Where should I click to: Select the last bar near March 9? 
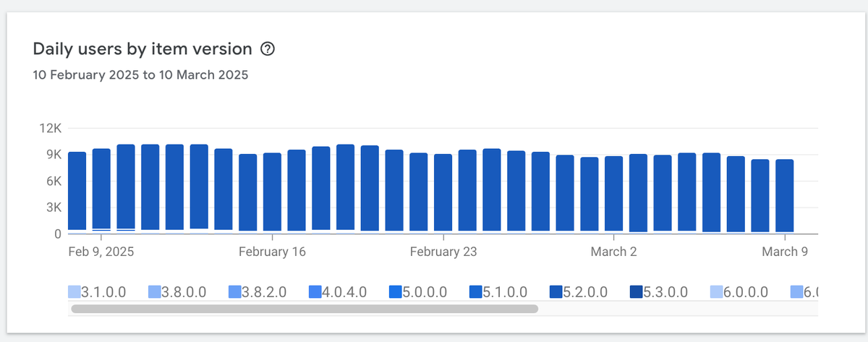(785, 196)
